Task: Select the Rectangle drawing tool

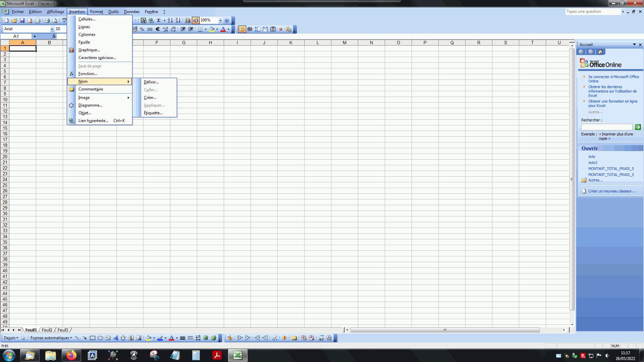Action: coord(93,338)
